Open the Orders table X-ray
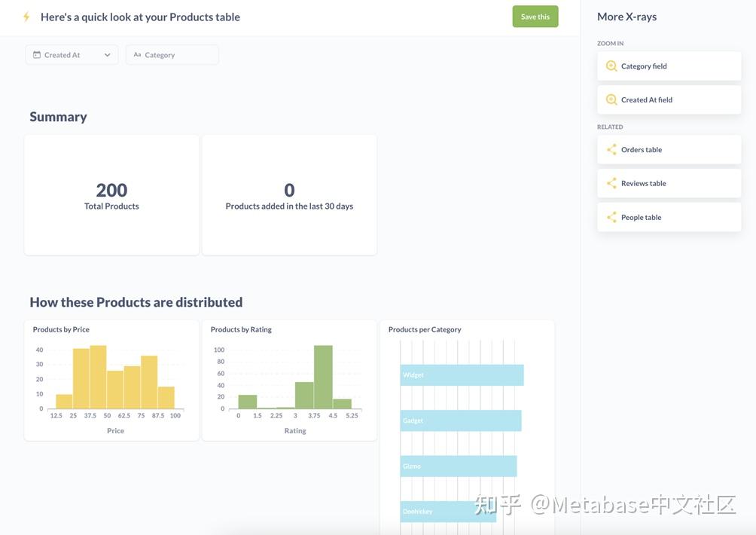 [669, 149]
